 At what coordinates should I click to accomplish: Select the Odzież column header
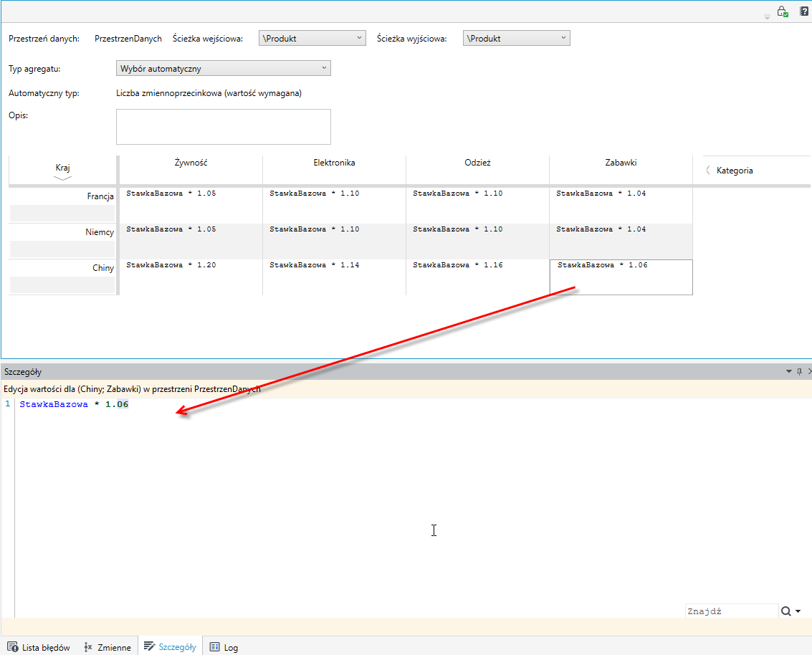(x=477, y=163)
